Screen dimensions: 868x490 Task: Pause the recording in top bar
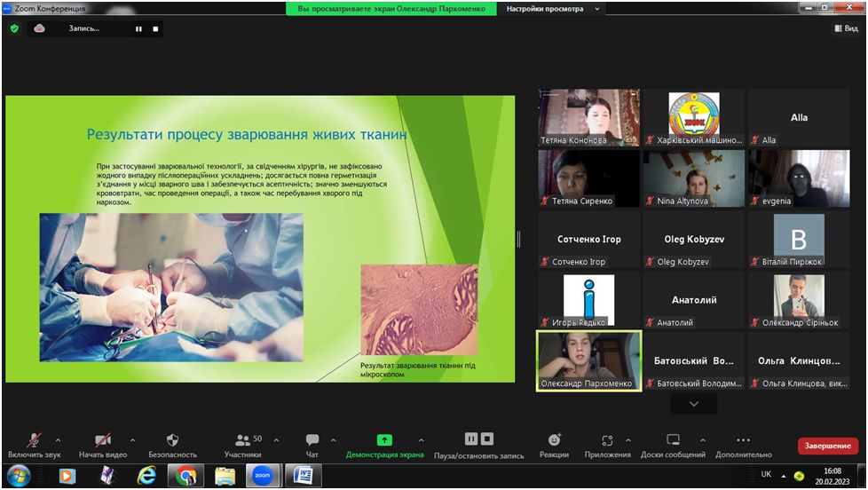click(x=138, y=28)
